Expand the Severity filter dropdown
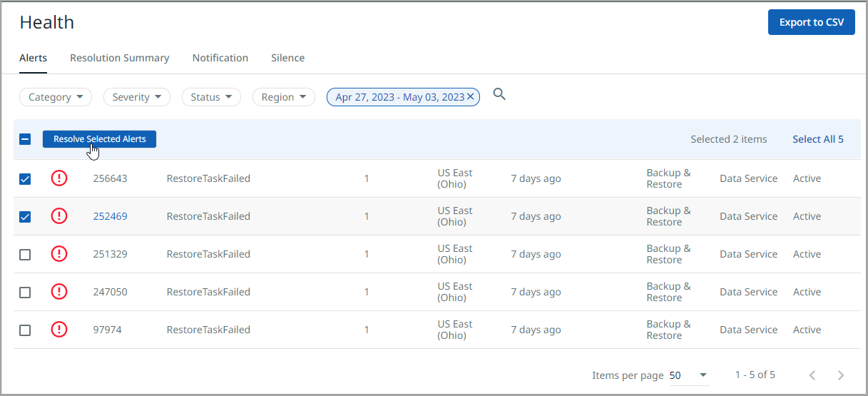 click(136, 97)
